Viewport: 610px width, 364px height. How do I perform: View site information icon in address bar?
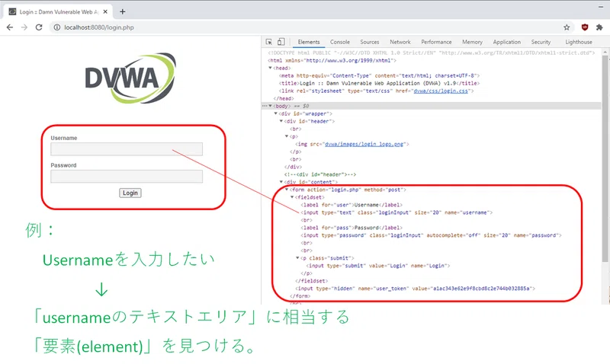click(56, 27)
